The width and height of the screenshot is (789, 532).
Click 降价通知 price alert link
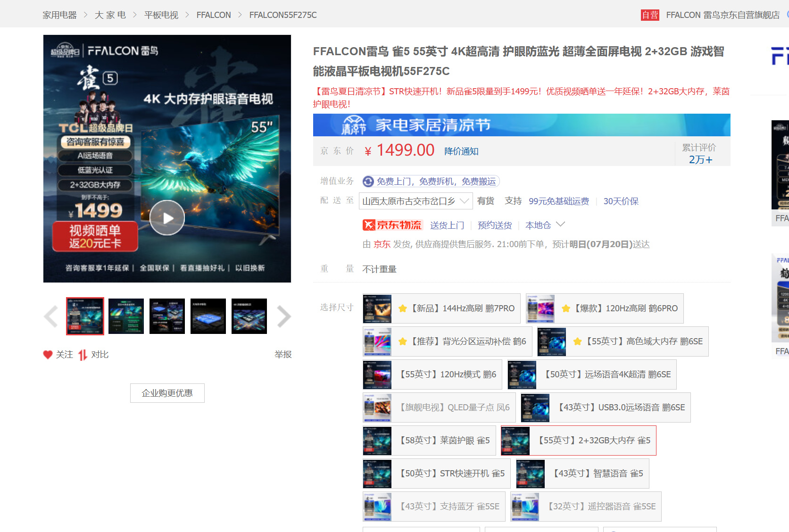[461, 151]
